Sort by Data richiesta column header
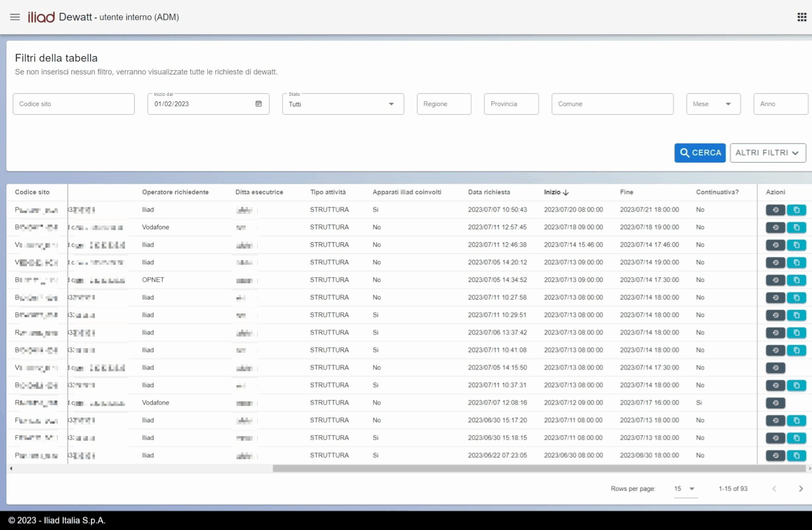 coord(489,192)
